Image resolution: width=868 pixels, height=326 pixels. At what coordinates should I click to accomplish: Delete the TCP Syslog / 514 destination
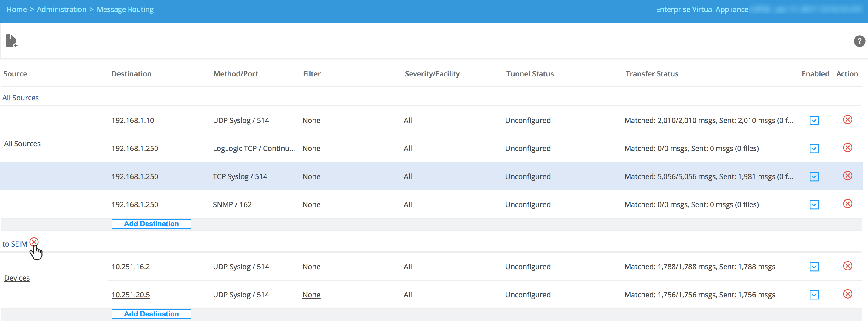click(847, 176)
